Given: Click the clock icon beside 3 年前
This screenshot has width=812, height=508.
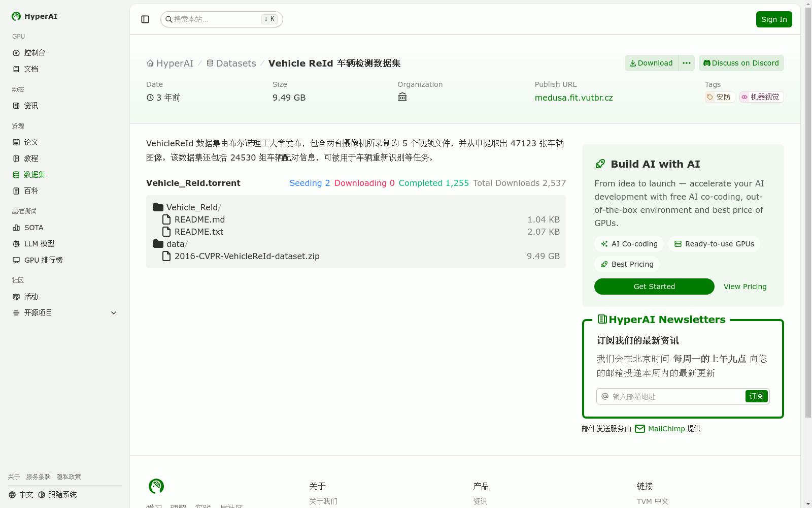Looking at the screenshot, I should (150, 98).
